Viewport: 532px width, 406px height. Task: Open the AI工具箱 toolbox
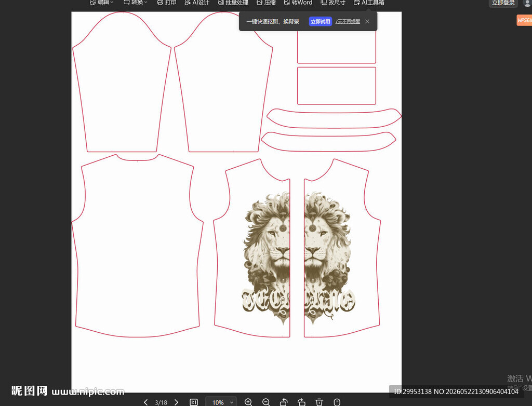(369, 3)
